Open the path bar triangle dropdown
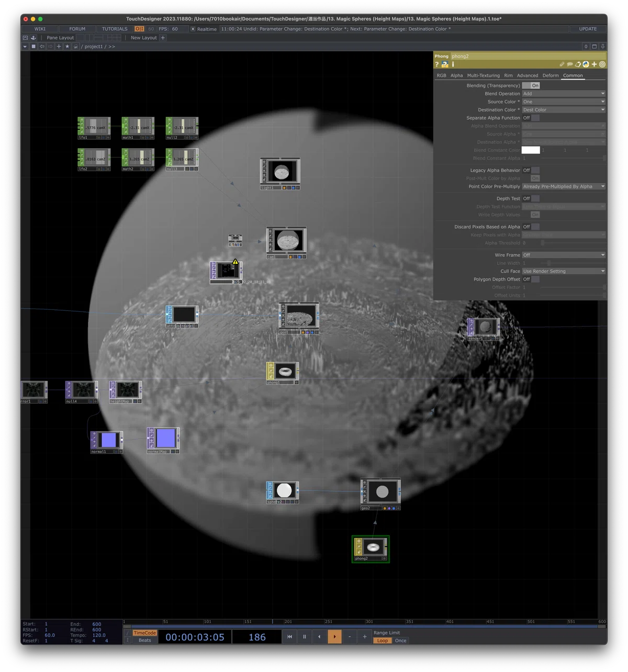 click(x=25, y=47)
